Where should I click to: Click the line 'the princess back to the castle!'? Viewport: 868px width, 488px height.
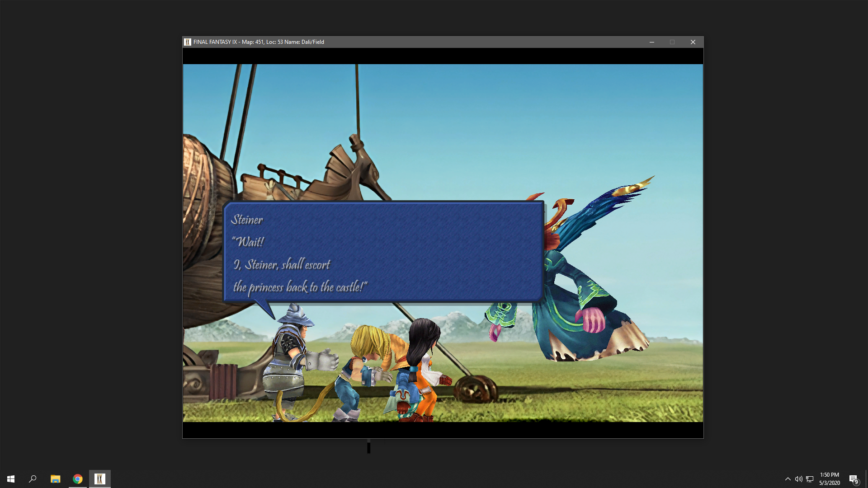(x=300, y=287)
